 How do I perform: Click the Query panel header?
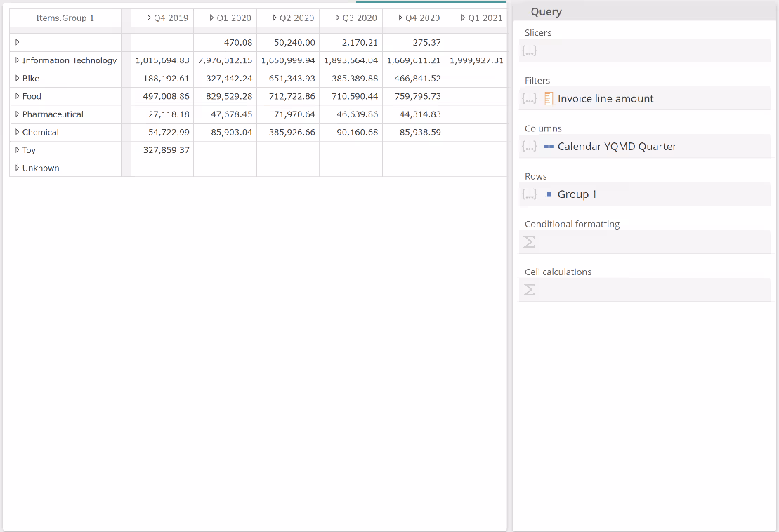click(546, 12)
